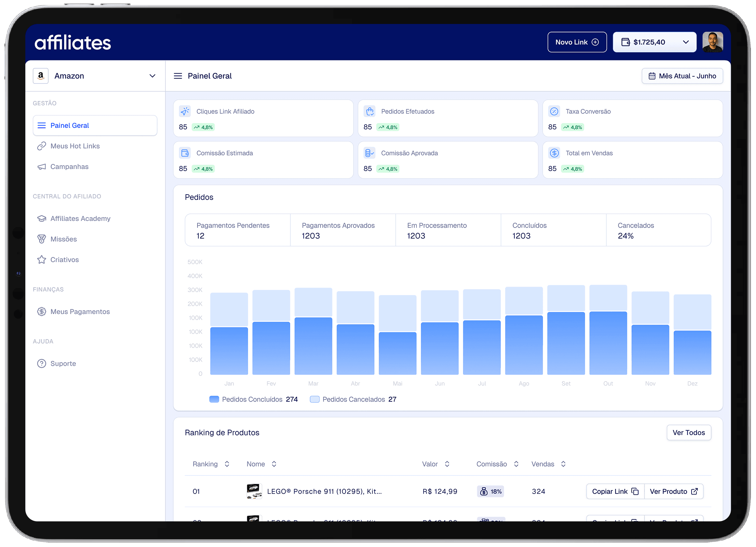The image size is (756, 547).
Task: Open Mês Atual - Junho date selector
Action: (x=682, y=76)
